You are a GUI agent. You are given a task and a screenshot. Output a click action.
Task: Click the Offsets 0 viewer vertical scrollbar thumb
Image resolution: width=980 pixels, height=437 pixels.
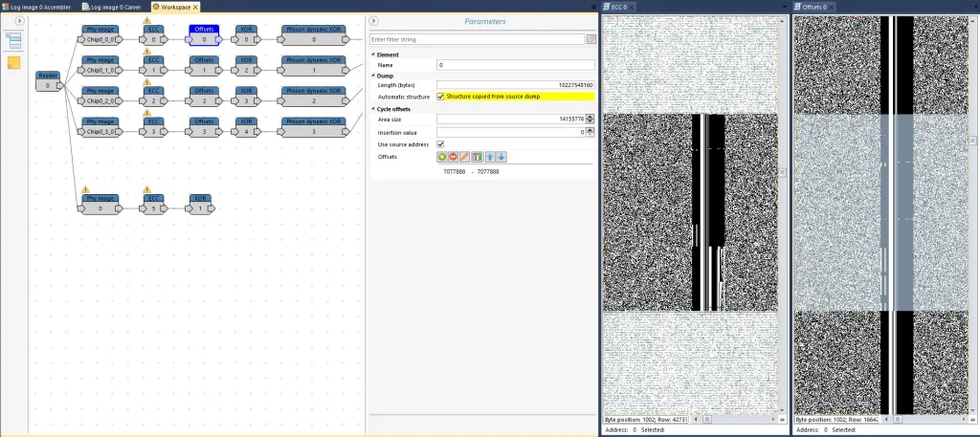pos(973,140)
